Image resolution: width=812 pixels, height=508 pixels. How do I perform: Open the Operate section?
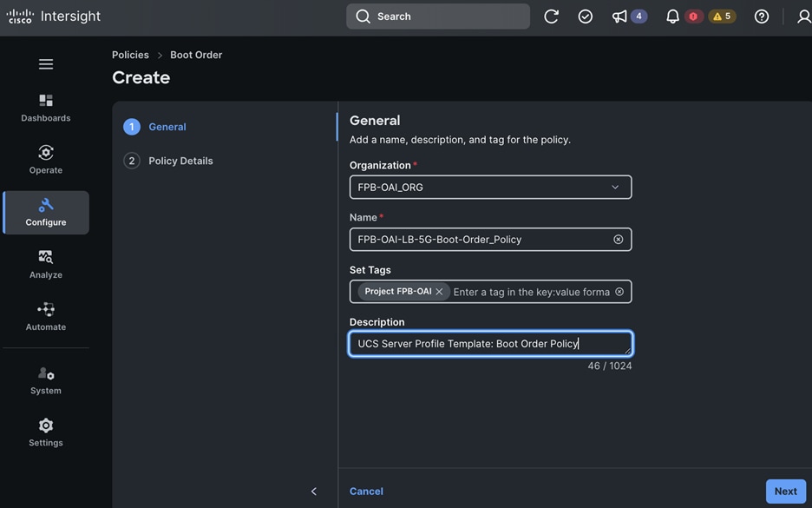tap(46, 160)
